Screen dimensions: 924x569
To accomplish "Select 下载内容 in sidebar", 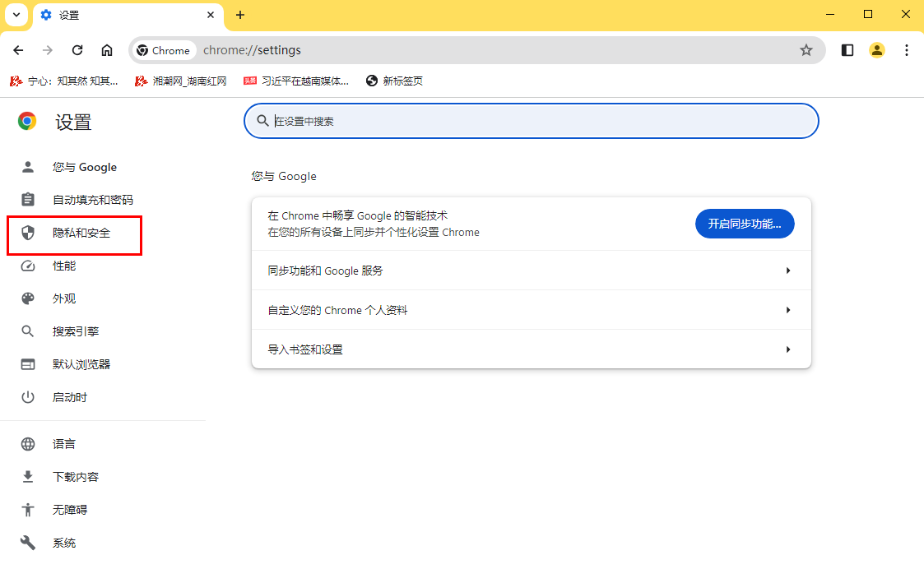I will point(76,477).
